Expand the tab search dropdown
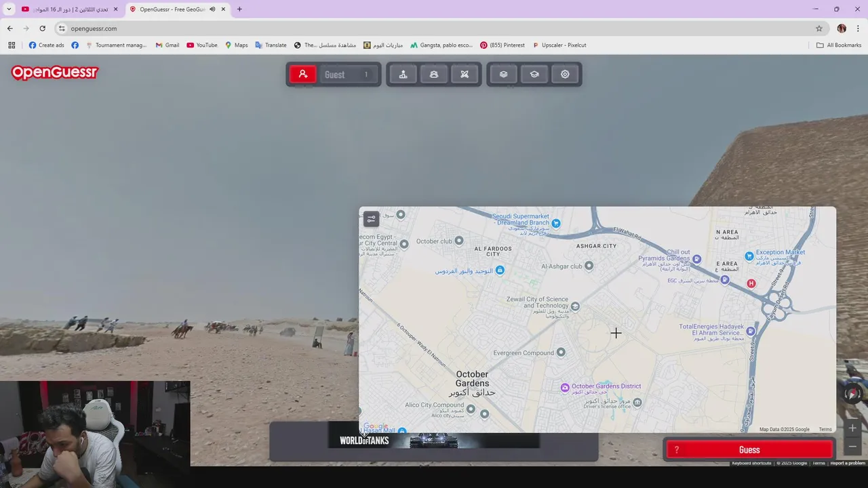 tap(9, 9)
